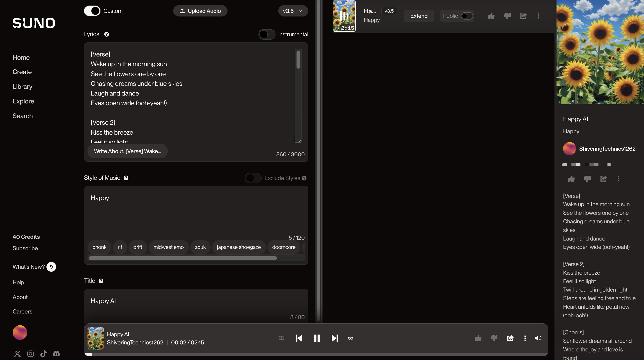This screenshot has width=644, height=360.
Task: Disable the Custom mode toggle
Action: (92, 11)
